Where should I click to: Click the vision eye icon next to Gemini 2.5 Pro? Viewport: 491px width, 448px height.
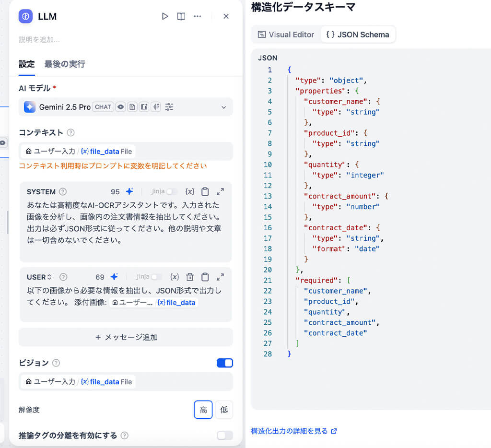pos(120,107)
